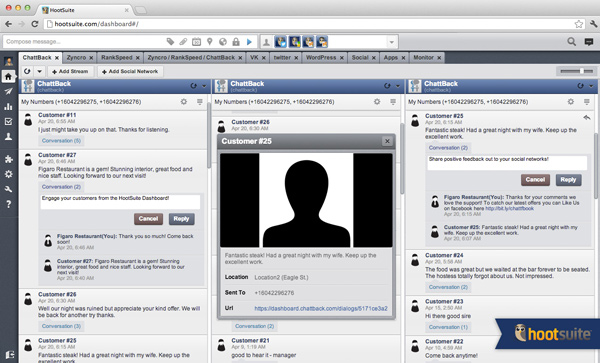Click the blue send arrow icon
This screenshot has width=600, height=363.
249,42
